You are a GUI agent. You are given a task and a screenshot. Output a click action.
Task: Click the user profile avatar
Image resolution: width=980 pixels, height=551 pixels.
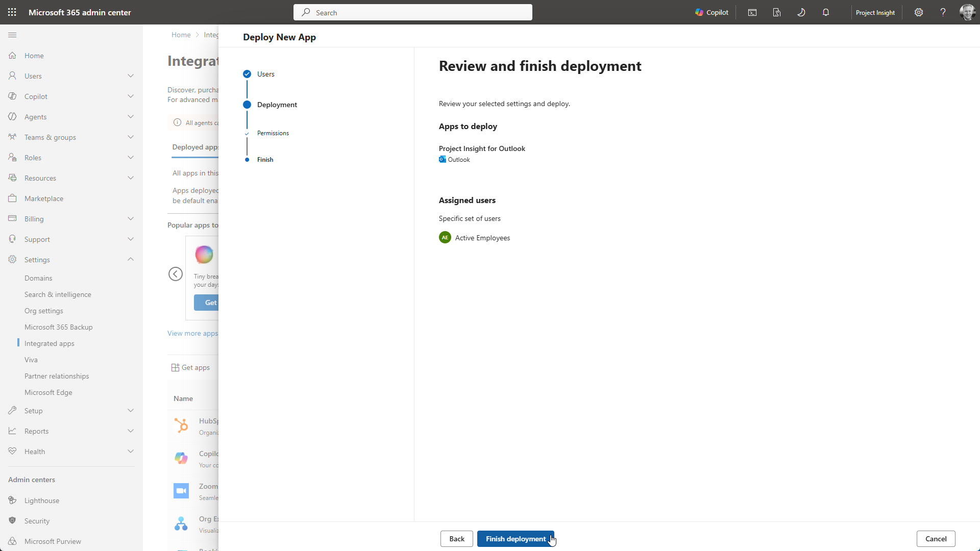tap(967, 12)
